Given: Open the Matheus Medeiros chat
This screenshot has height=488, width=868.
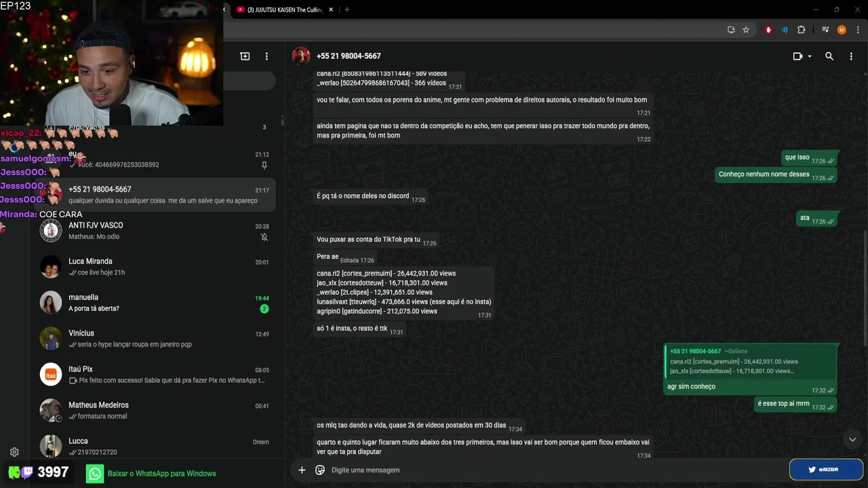Looking at the screenshot, I should tap(155, 410).
